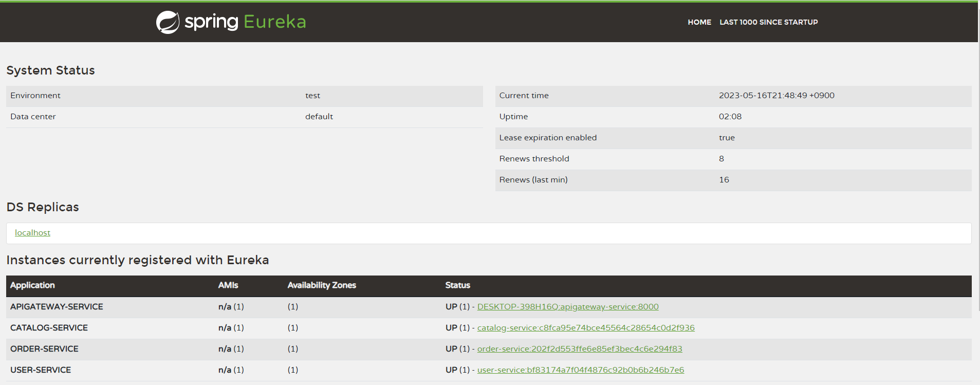Click the Data center value default
The height and width of the screenshot is (385, 980).
pos(319,117)
